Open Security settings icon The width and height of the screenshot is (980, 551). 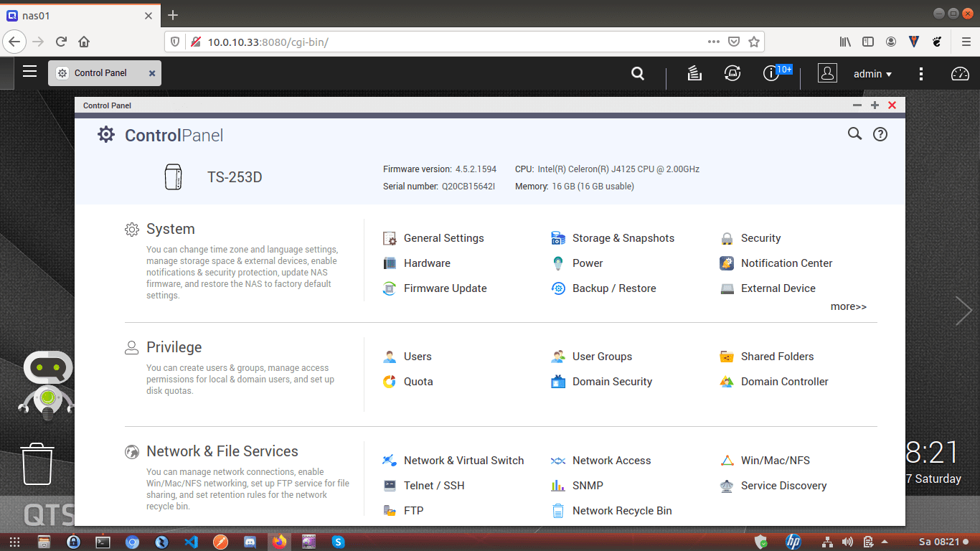(727, 238)
